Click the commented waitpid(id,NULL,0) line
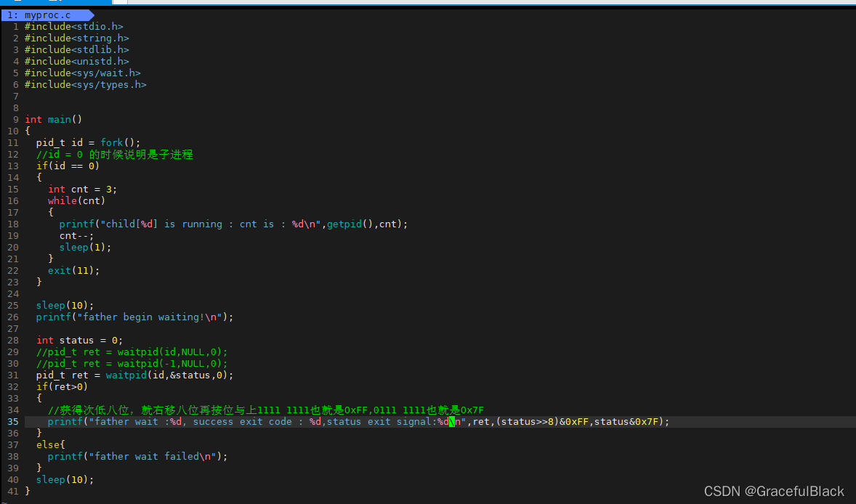Screen dimensions: 856x504 (132, 351)
